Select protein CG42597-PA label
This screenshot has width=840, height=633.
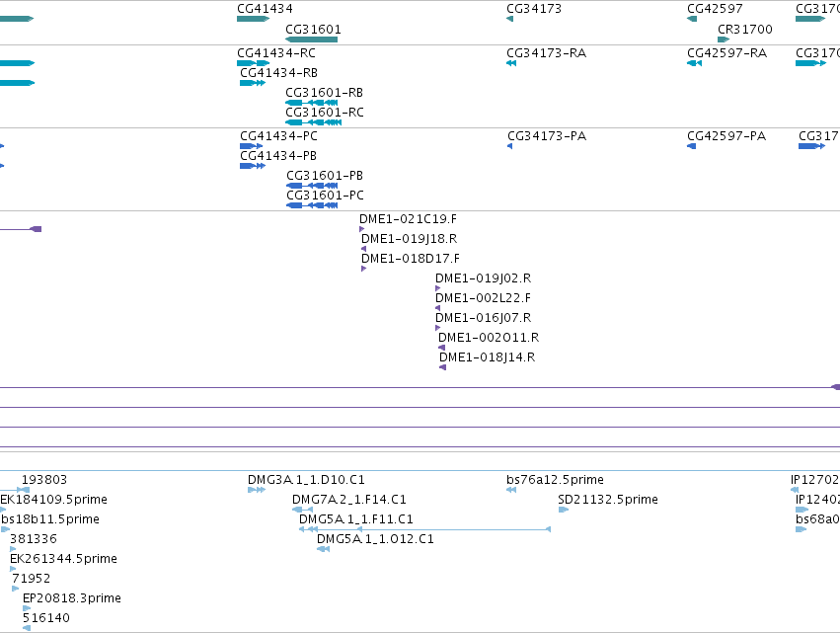click(x=726, y=136)
